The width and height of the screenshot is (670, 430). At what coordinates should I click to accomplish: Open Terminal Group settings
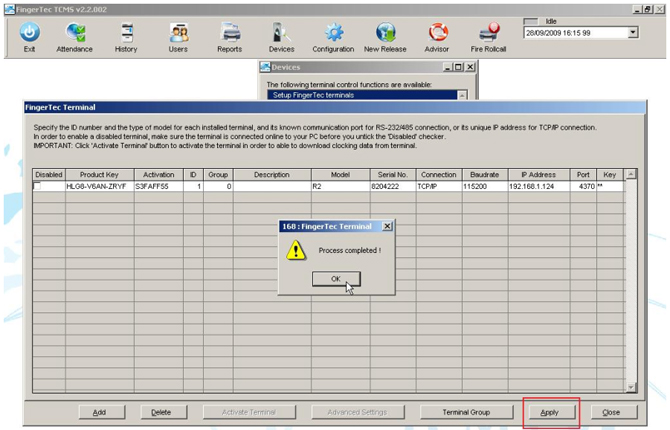tap(466, 412)
